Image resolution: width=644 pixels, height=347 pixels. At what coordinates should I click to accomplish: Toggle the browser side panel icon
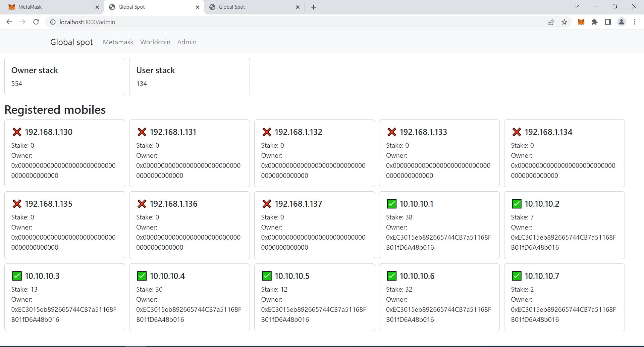[x=608, y=22]
